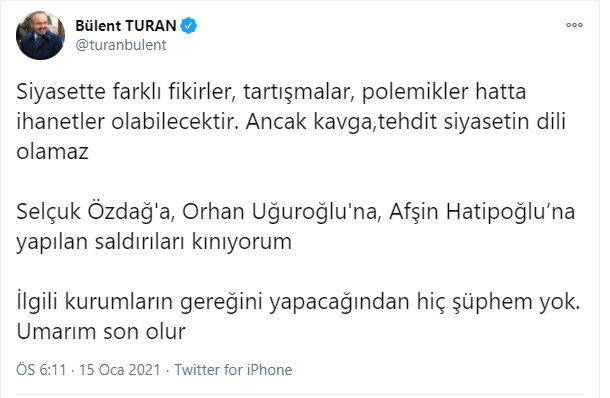Open the tweet's three-dot more options menu

pos(574,25)
